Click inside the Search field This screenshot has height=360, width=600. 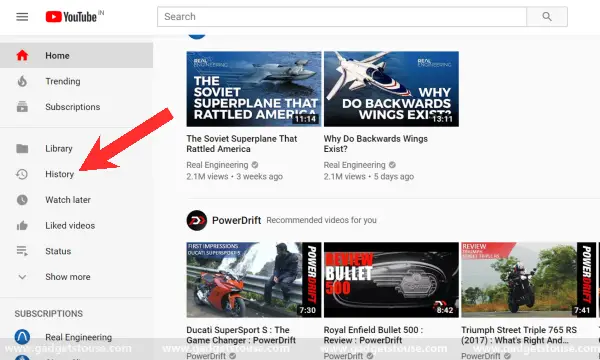[342, 16]
